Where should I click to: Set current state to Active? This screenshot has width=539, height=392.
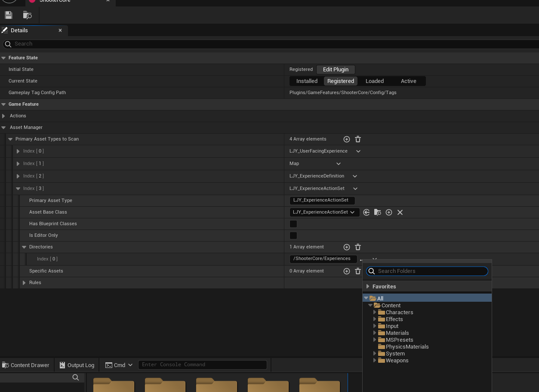409,81
